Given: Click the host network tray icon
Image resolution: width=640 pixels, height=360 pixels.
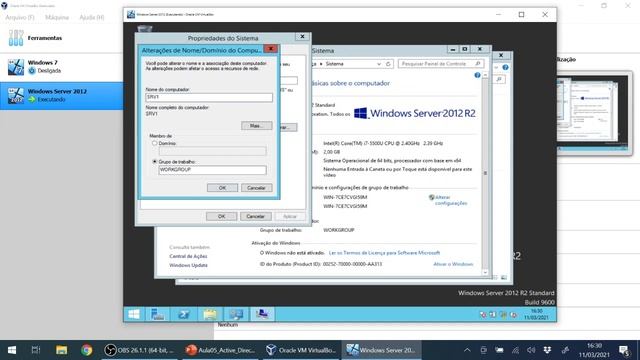Looking at the screenshot, I should [x=516, y=350].
